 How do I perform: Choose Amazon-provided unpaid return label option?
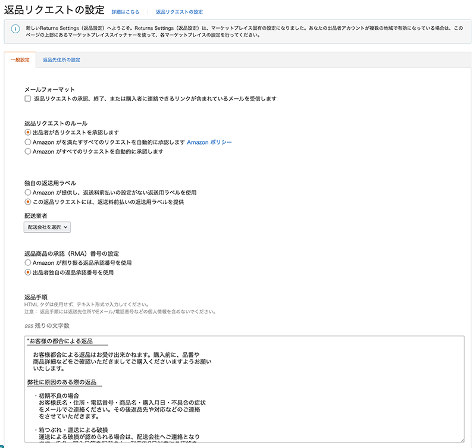coord(27,192)
